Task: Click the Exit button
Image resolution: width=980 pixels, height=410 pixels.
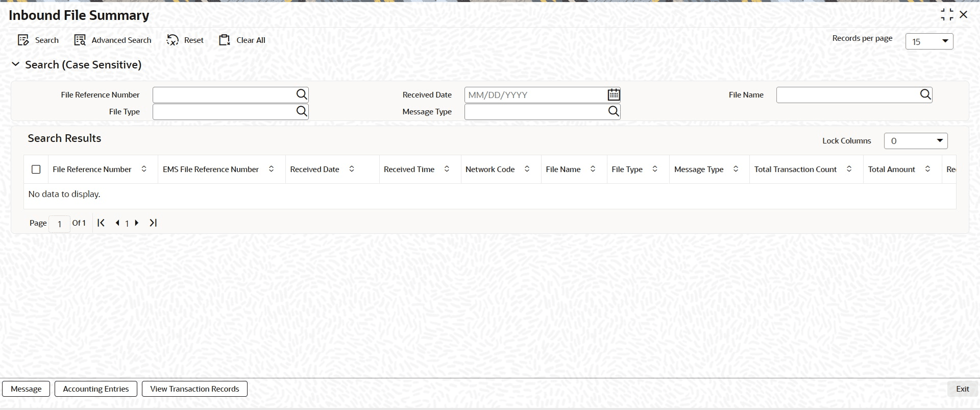Action: pyautogui.click(x=962, y=389)
